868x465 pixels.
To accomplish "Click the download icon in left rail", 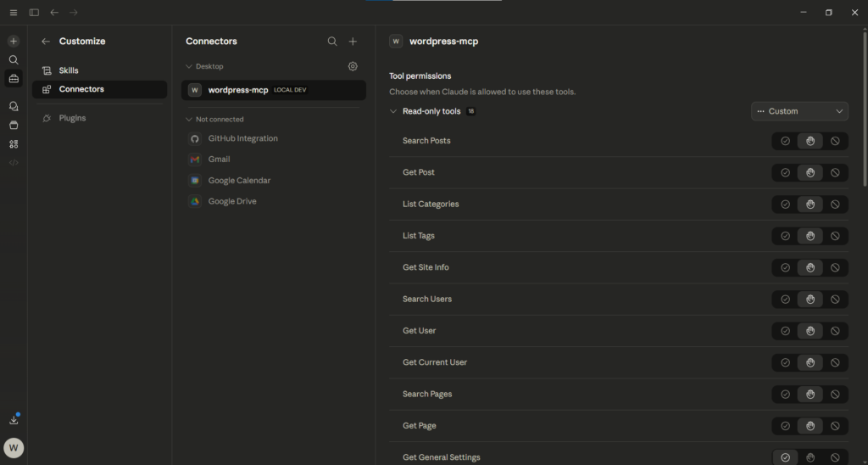I will 14,419.
